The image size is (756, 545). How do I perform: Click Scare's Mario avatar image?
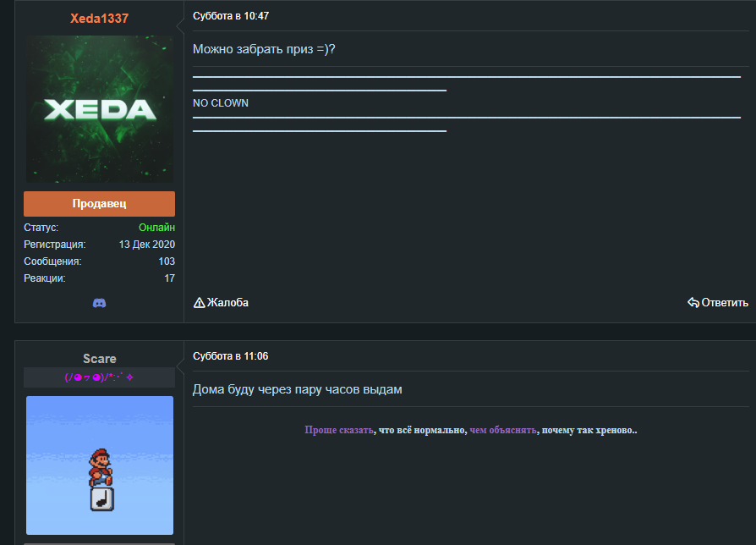pyautogui.click(x=99, y=465)
